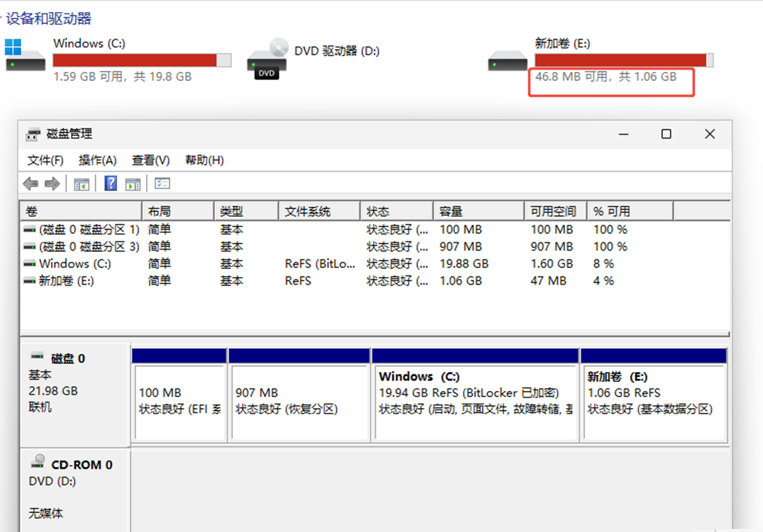Click the 47 MB free space cell
Viewport: 763px width, 532px height.
point(548,281)
